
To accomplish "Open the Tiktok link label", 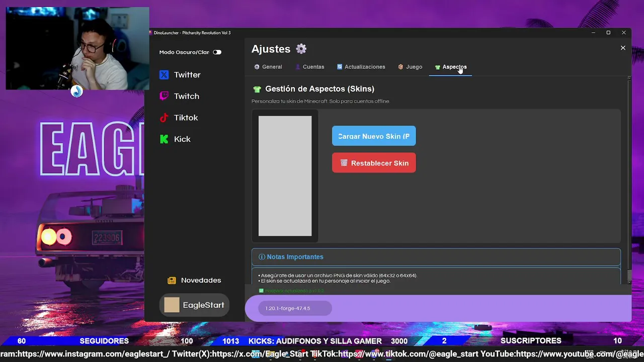I will coord(186,118).
